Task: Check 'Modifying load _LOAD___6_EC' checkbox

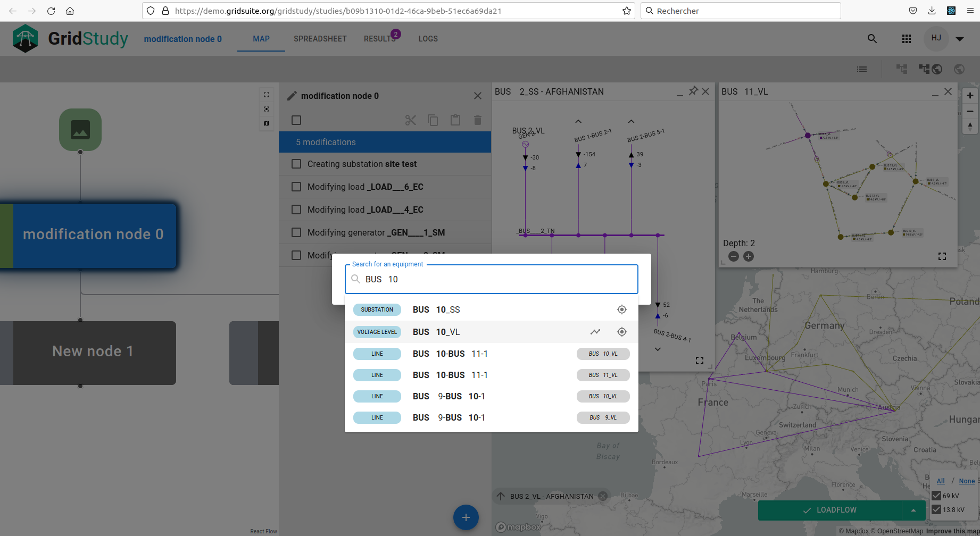Action: (296, 187)
